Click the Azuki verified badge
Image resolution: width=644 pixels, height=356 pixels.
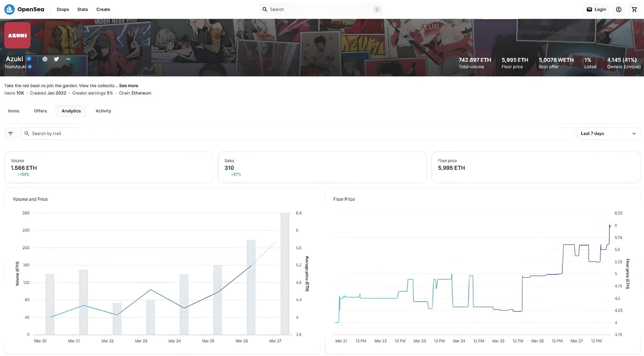(29, 59)
